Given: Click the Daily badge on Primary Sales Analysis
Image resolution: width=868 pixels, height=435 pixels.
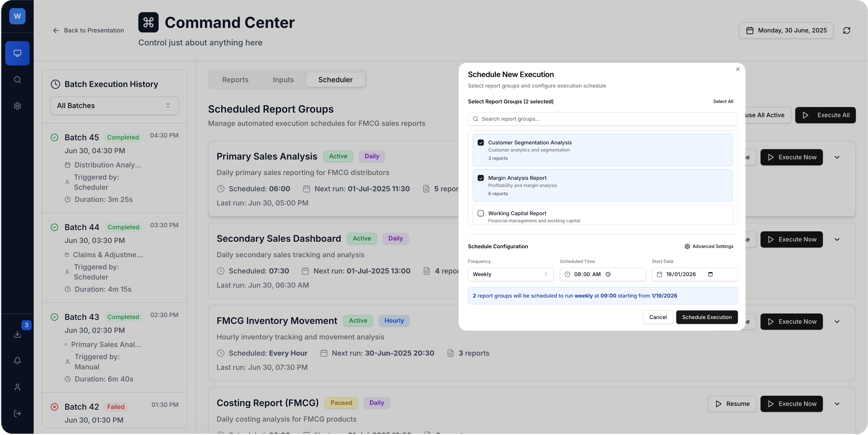Looking at the screenshot, I should point(372,156).
